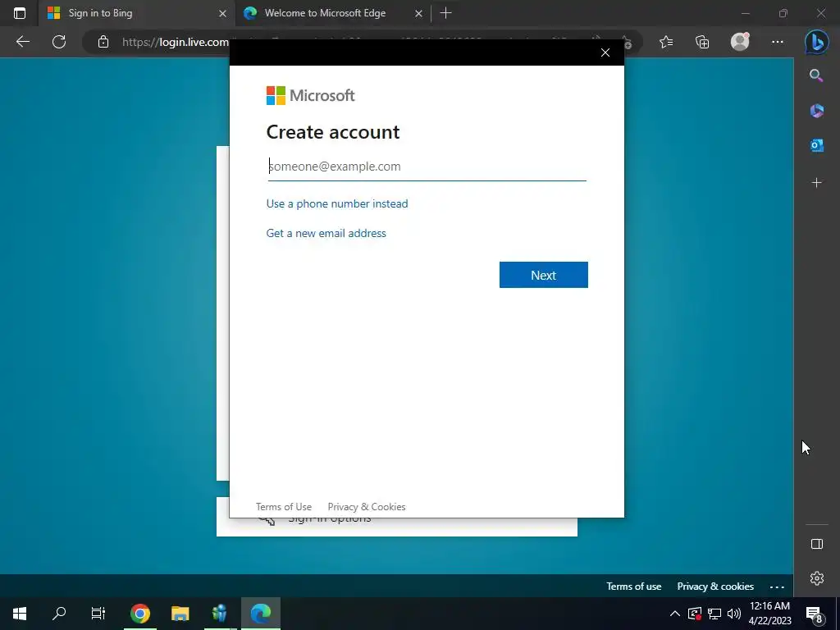
Task: Click Use a phone number instead
Action: [x=337, y=203]
